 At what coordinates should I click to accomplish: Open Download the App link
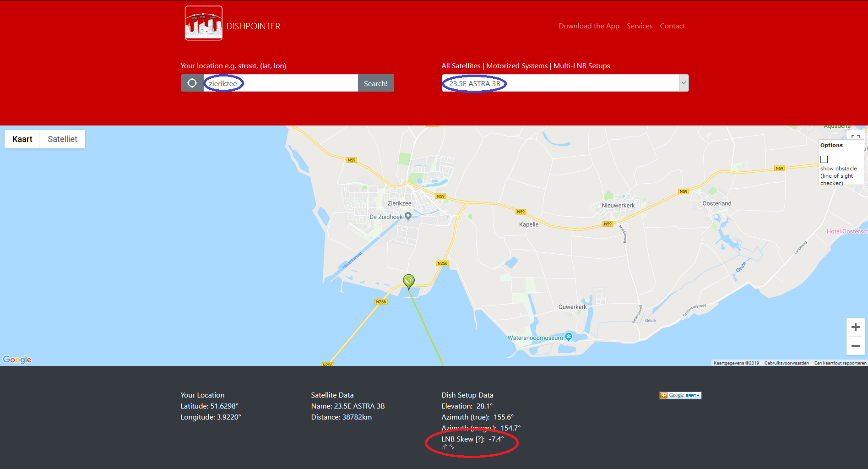(x=589, y=26)
